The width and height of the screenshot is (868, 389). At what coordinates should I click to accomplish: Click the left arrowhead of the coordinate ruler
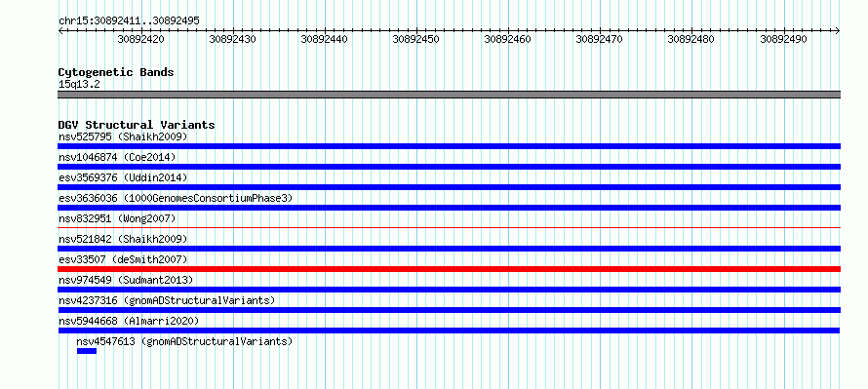pos(60,31)
